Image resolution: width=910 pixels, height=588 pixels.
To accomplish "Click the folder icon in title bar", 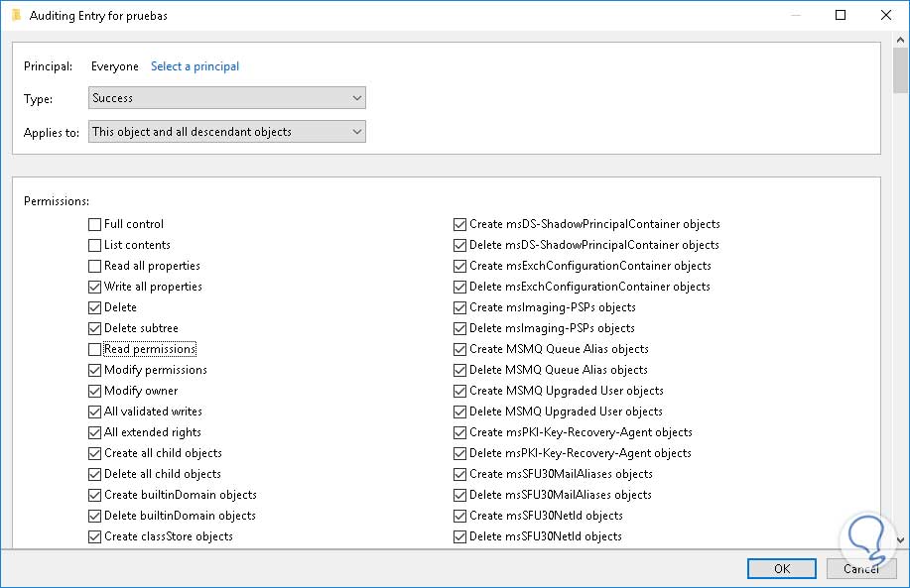I will 16,15.
